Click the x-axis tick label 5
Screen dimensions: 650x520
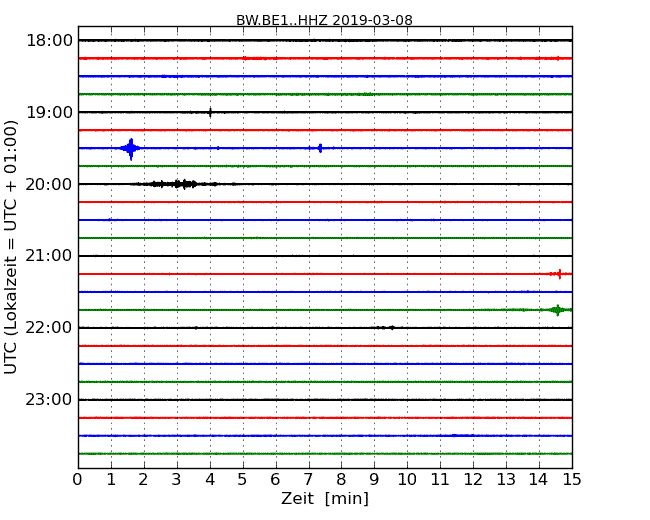(x=243, y=479)
